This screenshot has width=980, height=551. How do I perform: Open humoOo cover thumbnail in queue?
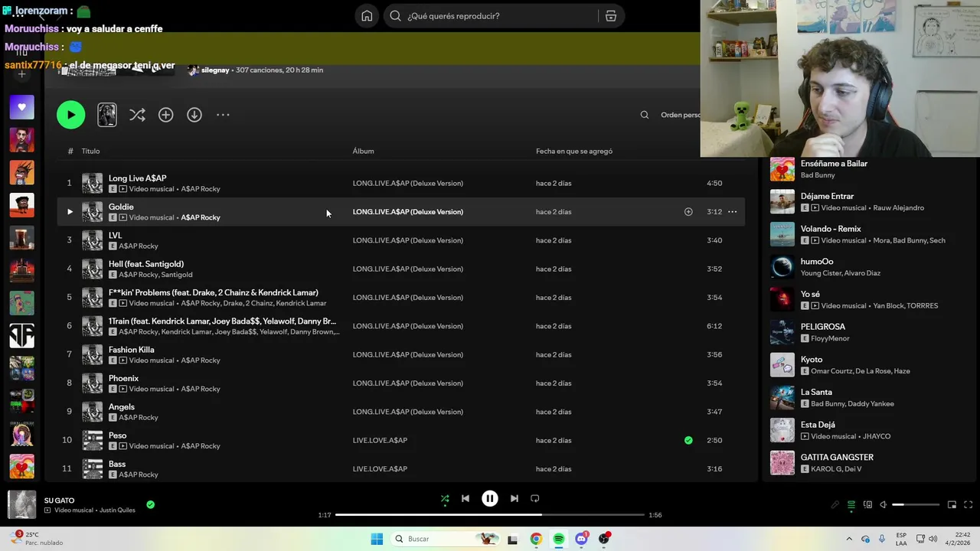[782, 266]
